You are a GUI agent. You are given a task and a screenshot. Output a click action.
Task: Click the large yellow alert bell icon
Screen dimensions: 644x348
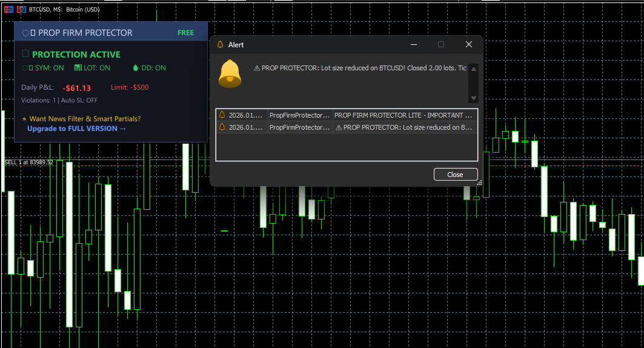pos(230,74)
